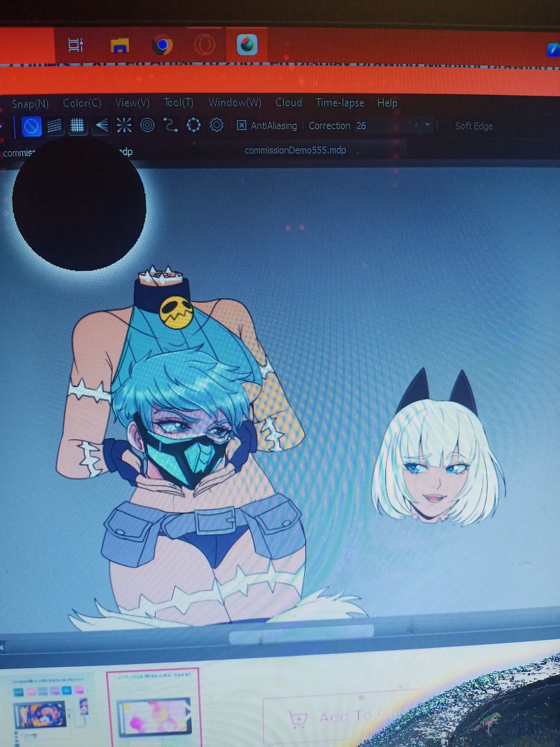The width and height of the screenshot is (560, 747).
Task: Open the Help menu
Action: tap(387, 103)
